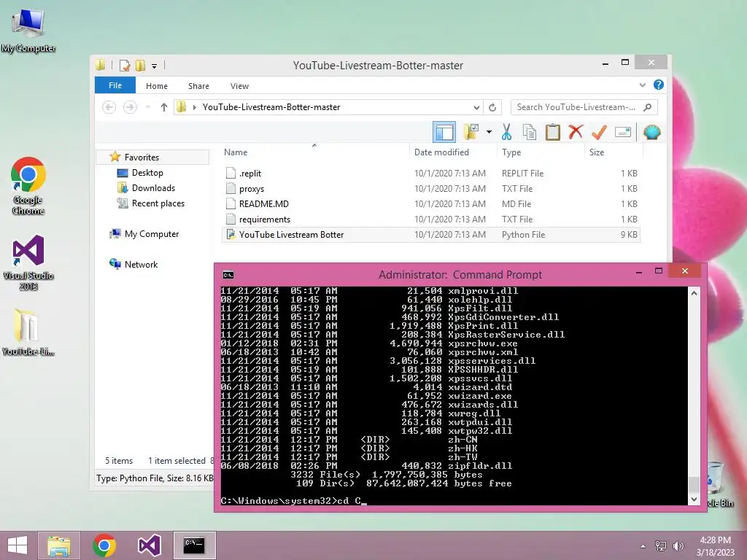Switch to the Share ribbon tab
Image resolution: width=747 pixels, height=560 pixels.
coord(198,86)
